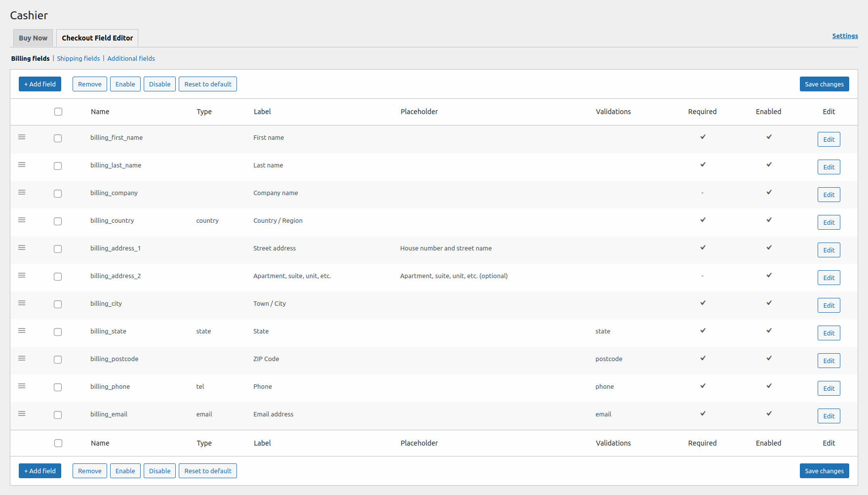The height and width of the screenshot is (495, 868).
Task: Click Reset to default
Action: pyautogui.click(x=208, y=84)
